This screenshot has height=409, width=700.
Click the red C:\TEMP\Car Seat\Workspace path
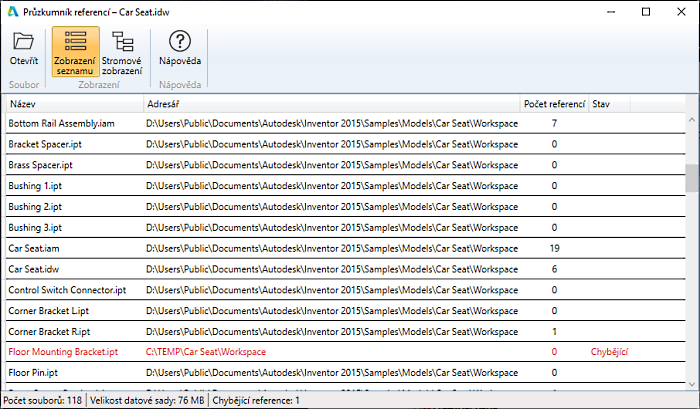click(206, 352)
